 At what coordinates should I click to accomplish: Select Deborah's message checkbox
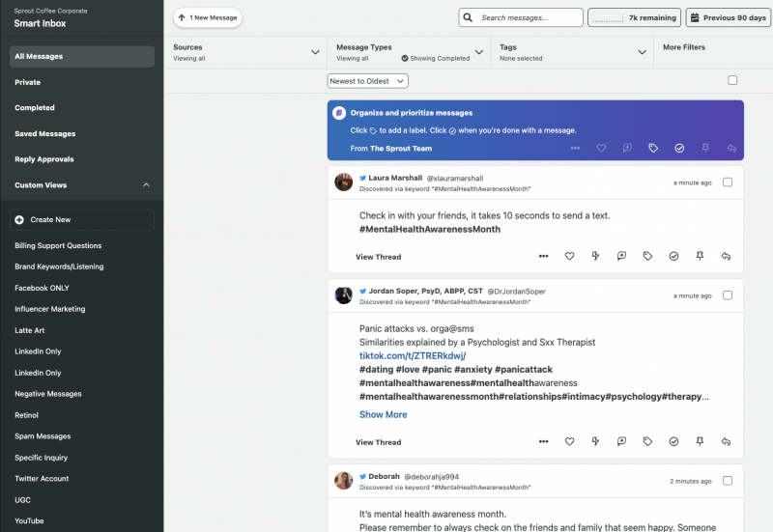728,481
